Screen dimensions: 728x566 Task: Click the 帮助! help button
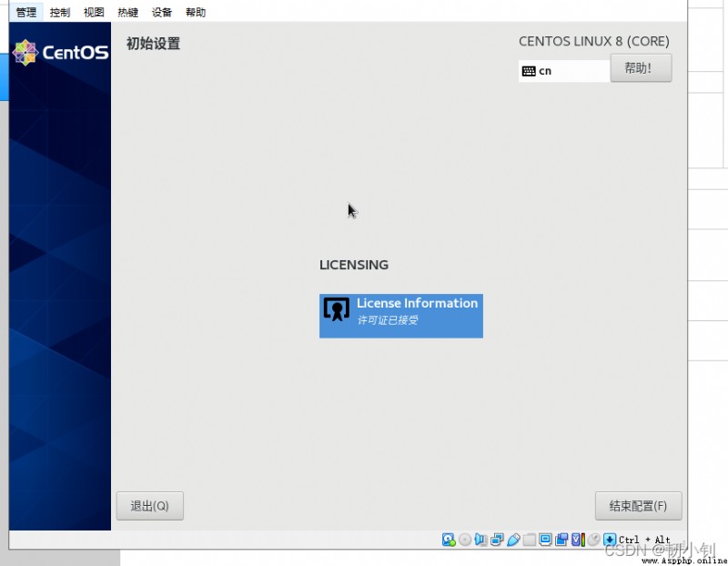click(641, 68)
